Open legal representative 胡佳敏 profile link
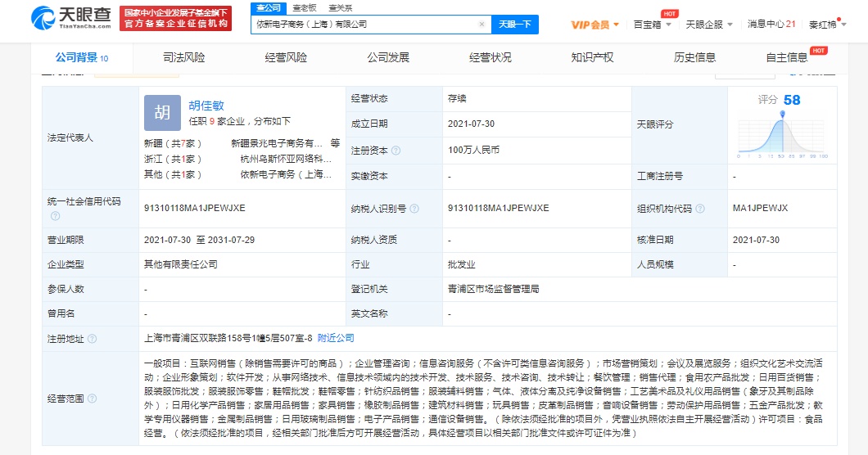Screen dimensions: 868x455 206,106
